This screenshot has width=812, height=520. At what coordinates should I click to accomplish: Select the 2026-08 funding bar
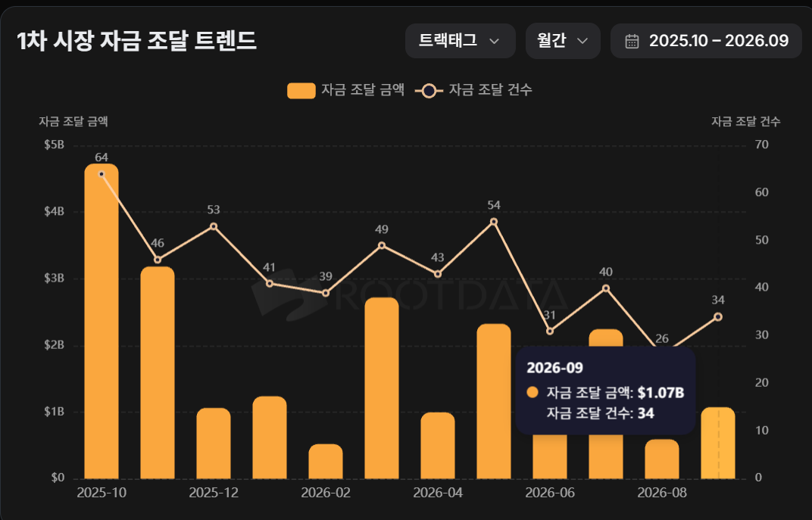point(662,459)
